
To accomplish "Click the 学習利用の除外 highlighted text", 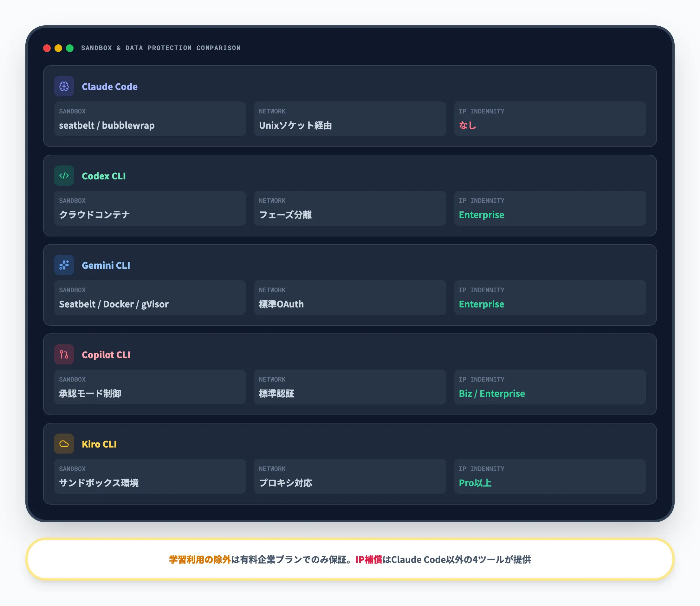I will point(200,560).
